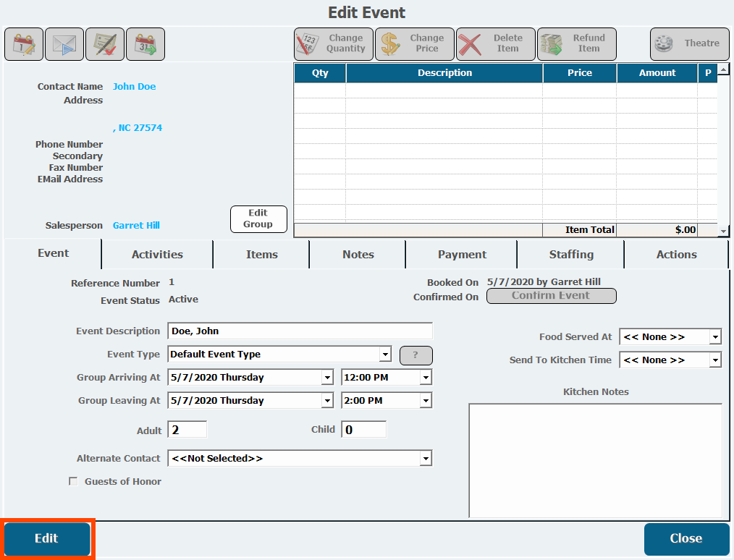The width and height of the screenshot is (734, 560).
Task: Click into the Event Description field
Action: pos(300,331)
